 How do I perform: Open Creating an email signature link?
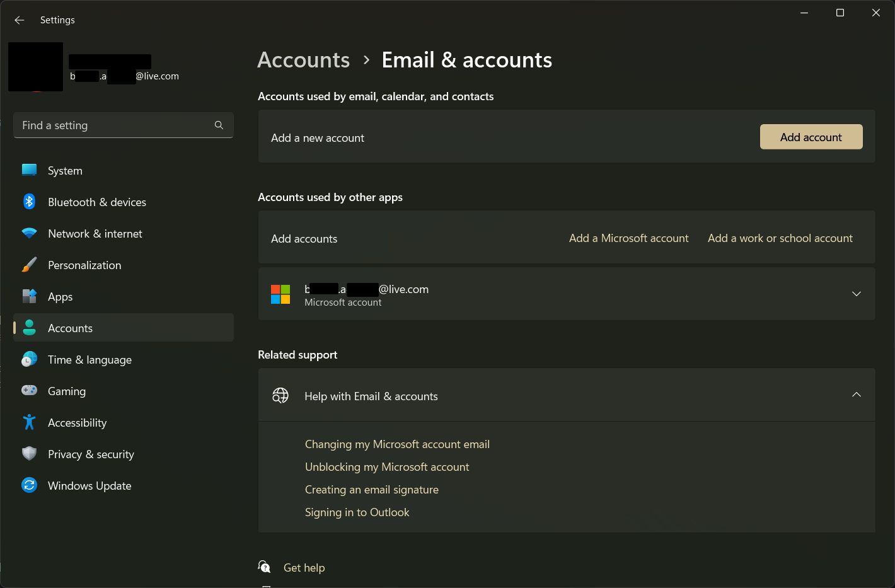coord(372,490)
